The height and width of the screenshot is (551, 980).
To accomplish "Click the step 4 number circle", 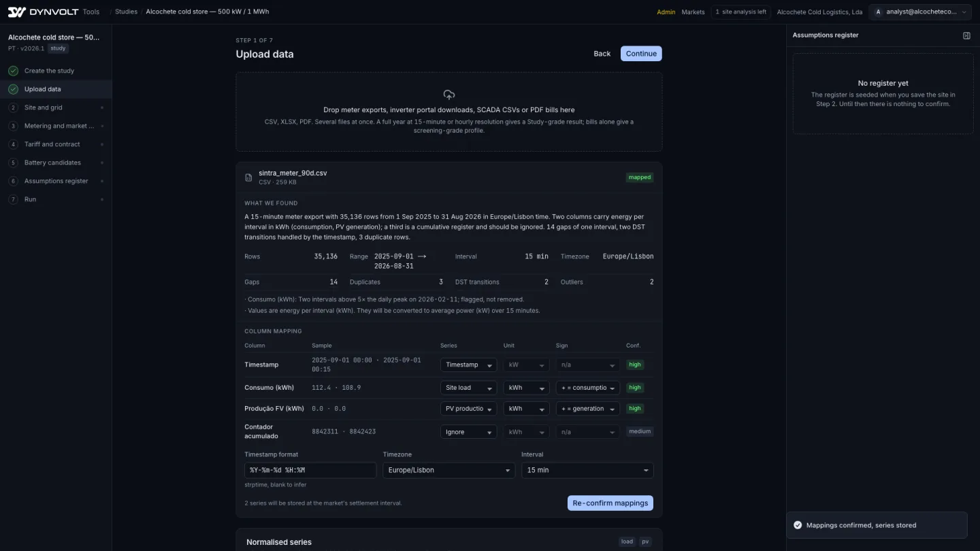I will pyautogui.click(x=13, y=144).
